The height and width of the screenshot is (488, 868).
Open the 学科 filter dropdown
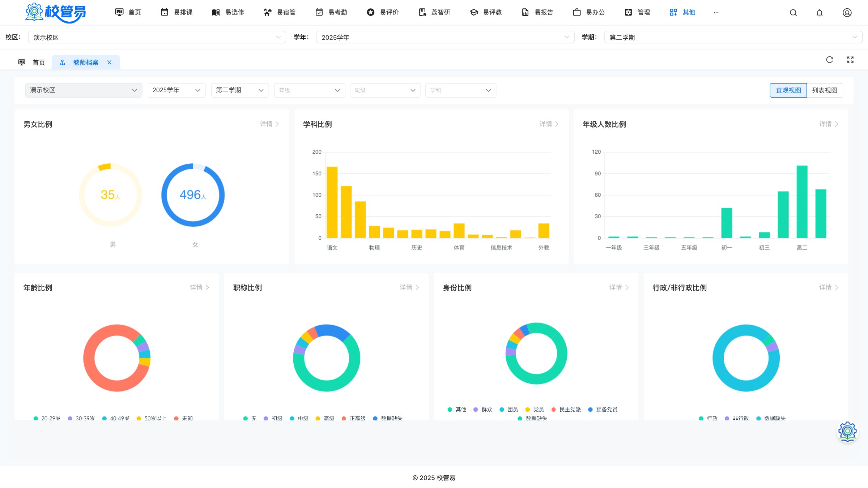[461, 90]
